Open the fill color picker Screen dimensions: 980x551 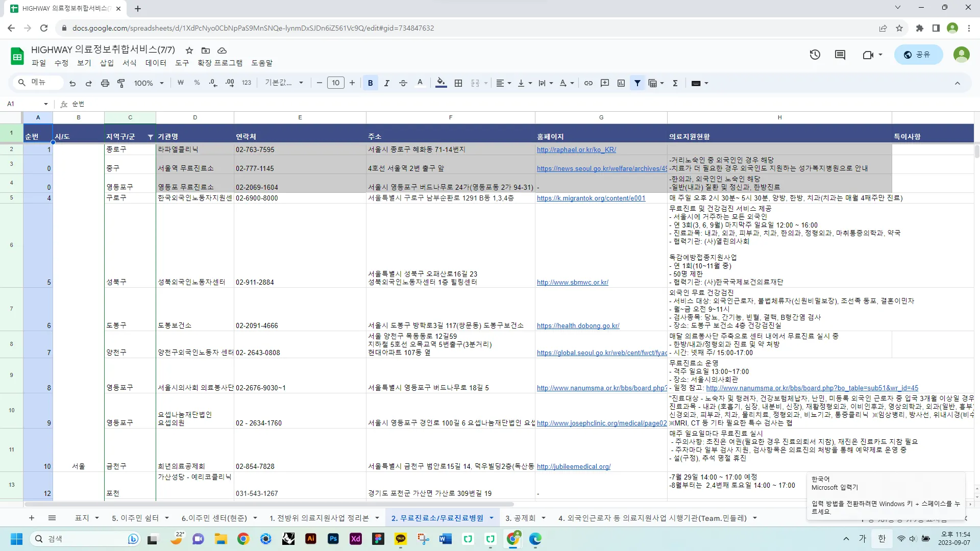441,83
